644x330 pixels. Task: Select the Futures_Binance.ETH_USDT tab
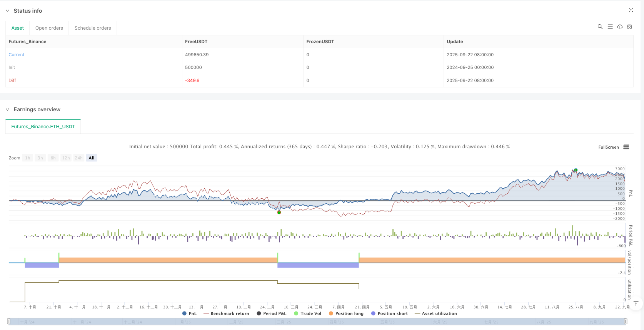(43, 127)
